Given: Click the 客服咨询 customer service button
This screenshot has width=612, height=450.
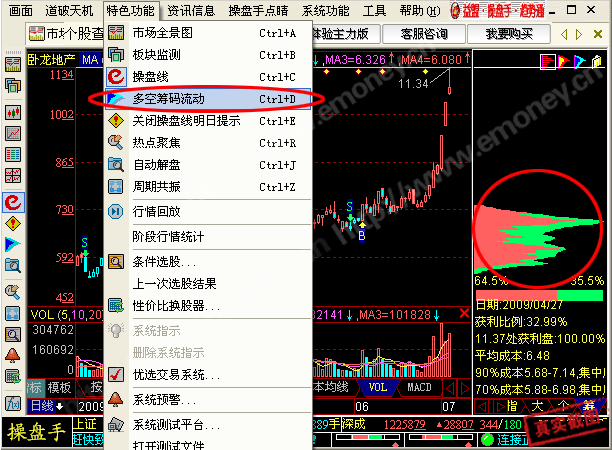Looking at the screenshot, I should [x=427, y=34].
